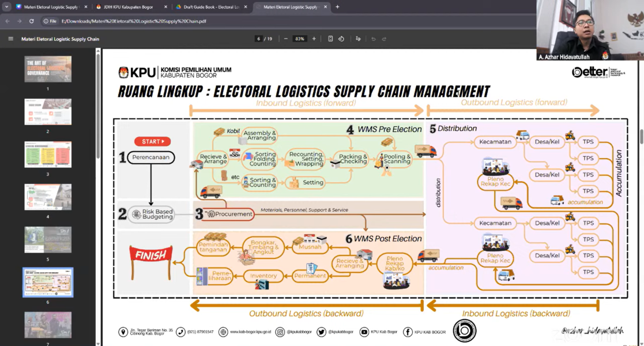Select the draw annotation tool
Viewport: 644px width, 346px height.
pos(358,39)
